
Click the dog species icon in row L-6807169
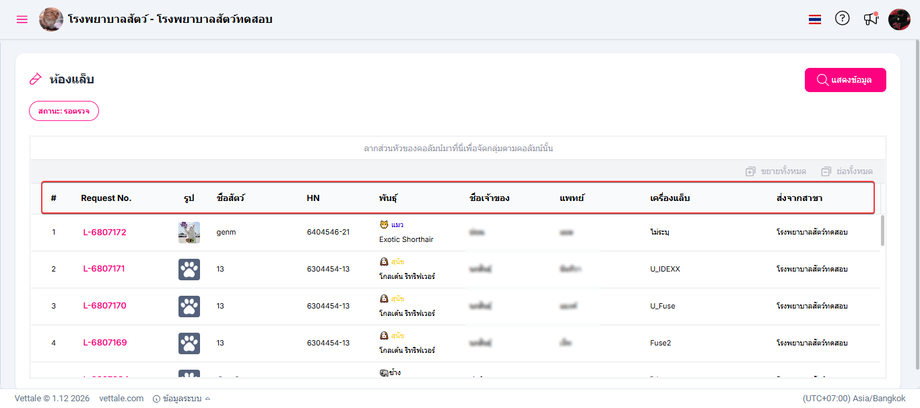click(x=384, y=335)
